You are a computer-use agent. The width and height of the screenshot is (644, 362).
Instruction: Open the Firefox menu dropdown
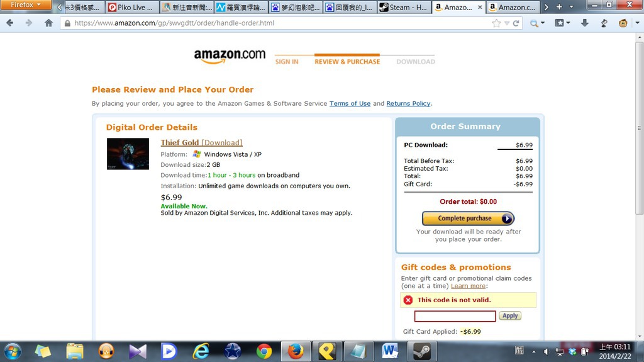tap(25, 5)
